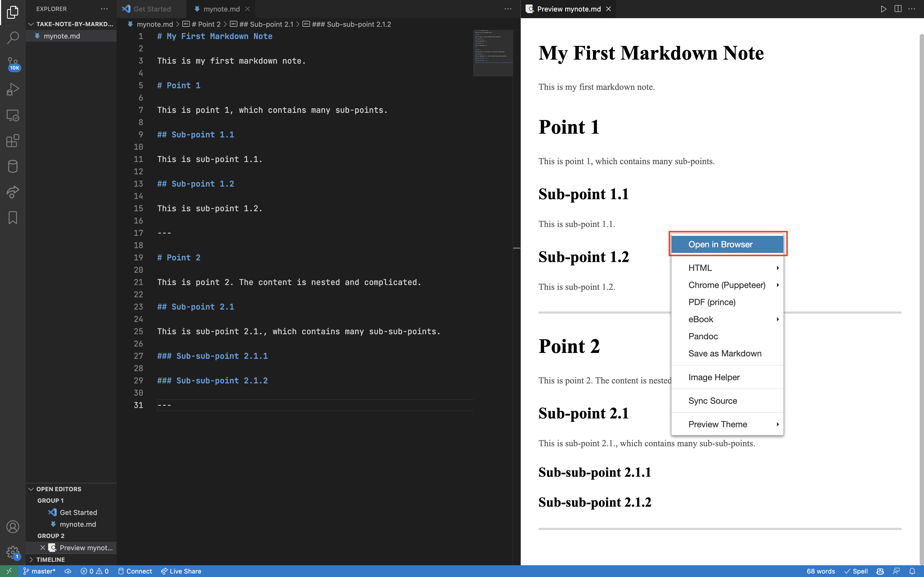The image size is (924, 577).
Task: Open Explorer views and more actions ellipsis
Action: pos(104,9)
